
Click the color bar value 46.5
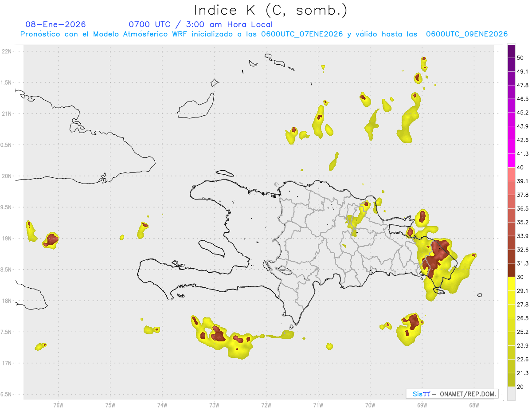point(523,99)
